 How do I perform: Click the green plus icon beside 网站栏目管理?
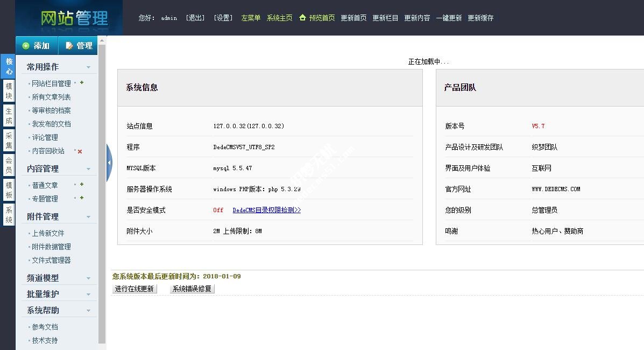point(81,83)
